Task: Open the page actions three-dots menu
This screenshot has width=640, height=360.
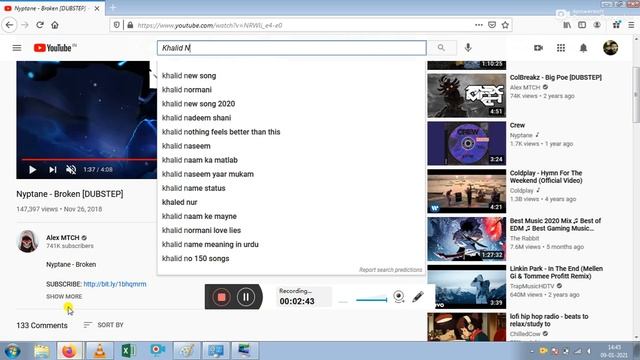Action: [x=479, y=25]
